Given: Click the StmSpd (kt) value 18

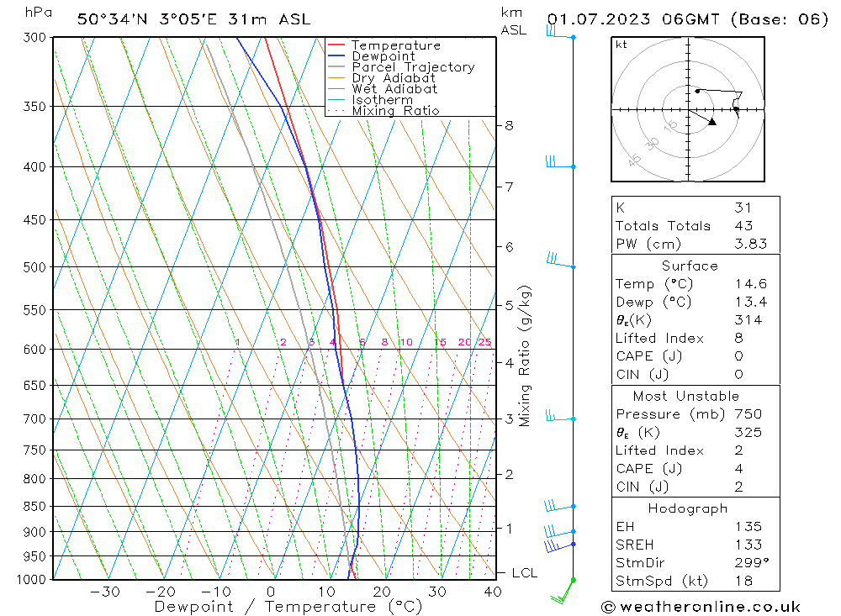Looking at the screenshot, I should pyautogui.click(x=743, y=581).
